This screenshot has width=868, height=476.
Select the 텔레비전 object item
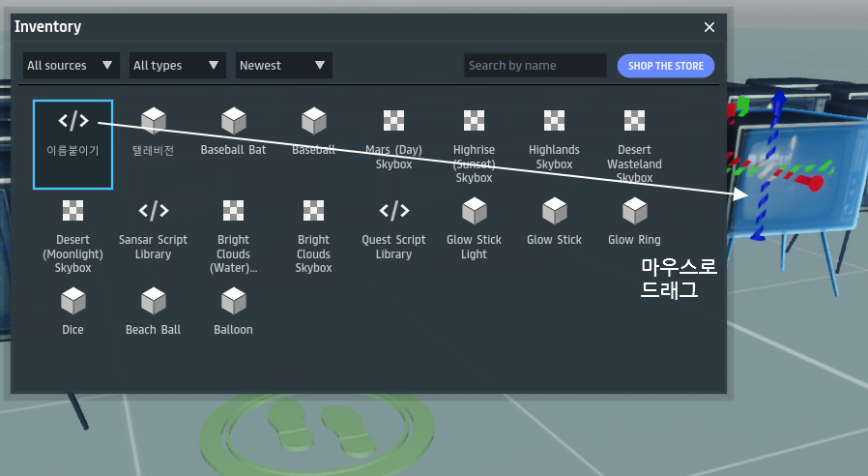click(x=154, y=133)
